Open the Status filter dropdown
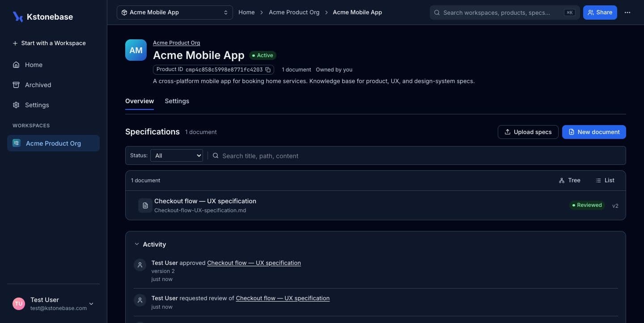This screenshot has width=644, height=323. [177, 155]
